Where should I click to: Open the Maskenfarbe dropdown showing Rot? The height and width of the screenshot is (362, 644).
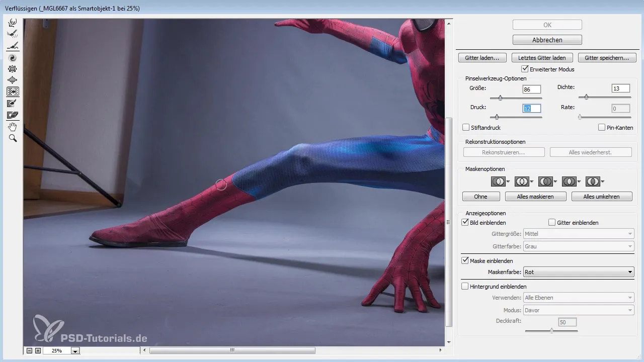579,272
